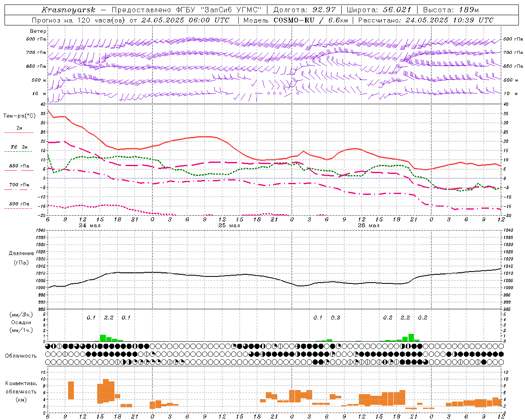Click the (мм/3ч.) precipitation unit label

pos(21,315)
